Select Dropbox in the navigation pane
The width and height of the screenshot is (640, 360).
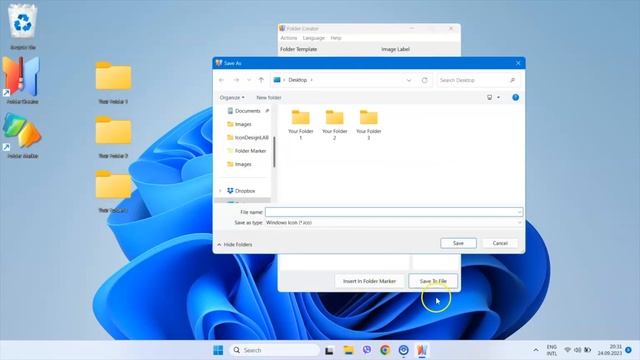click(x=242, y=191)
